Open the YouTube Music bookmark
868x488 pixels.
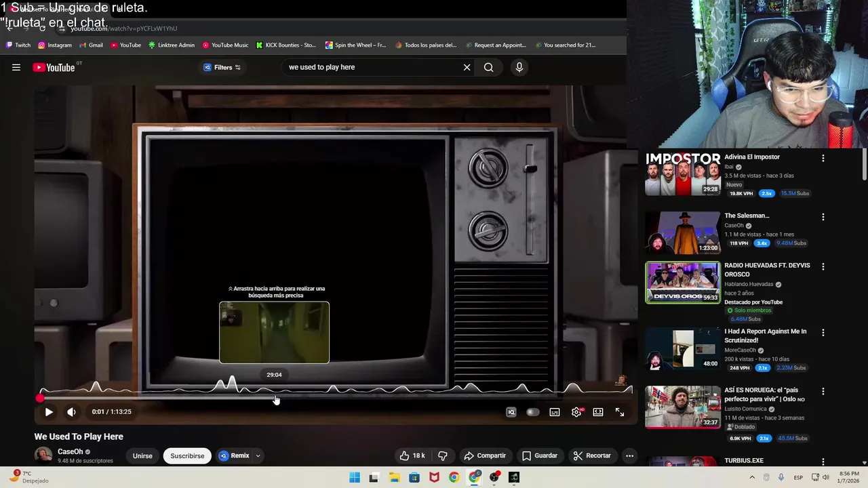tap(225, 45)
